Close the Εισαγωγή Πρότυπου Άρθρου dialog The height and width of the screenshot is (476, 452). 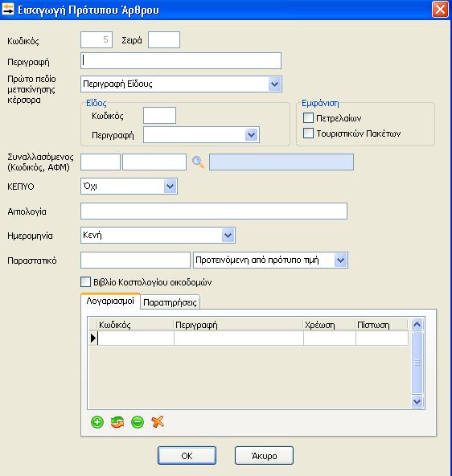pos(440,10)
